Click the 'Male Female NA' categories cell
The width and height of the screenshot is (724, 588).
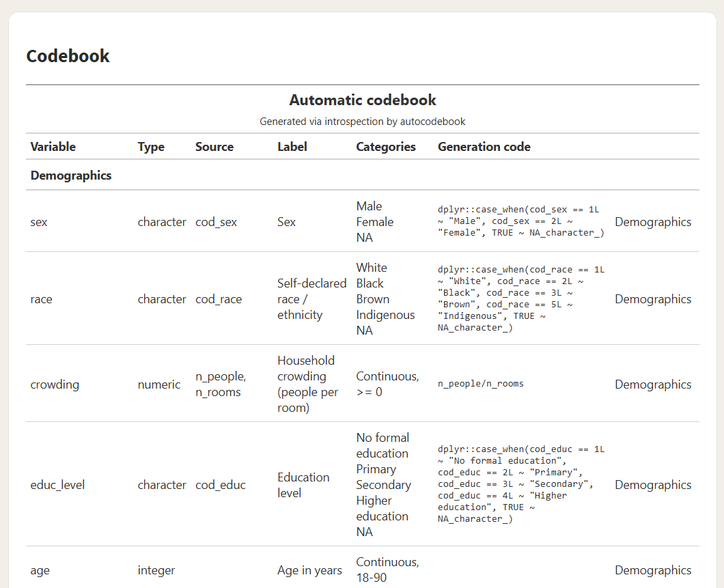pos(375,221)
